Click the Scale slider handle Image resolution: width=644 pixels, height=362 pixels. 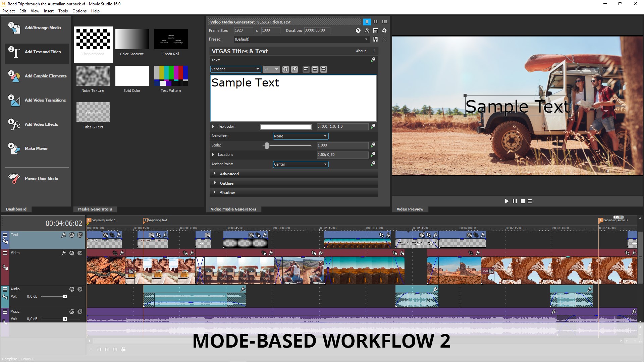[x=267, y=145]
